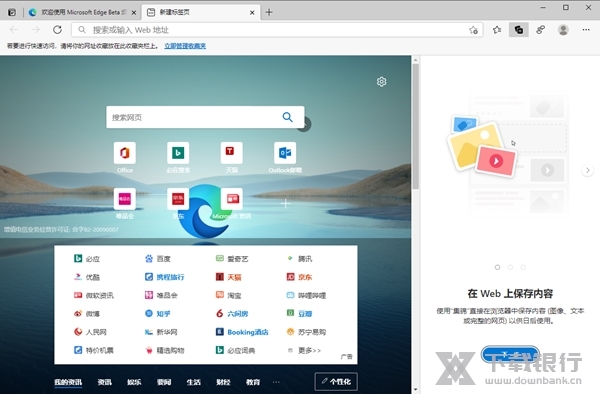Open the user profile avatar

point(563,30)
